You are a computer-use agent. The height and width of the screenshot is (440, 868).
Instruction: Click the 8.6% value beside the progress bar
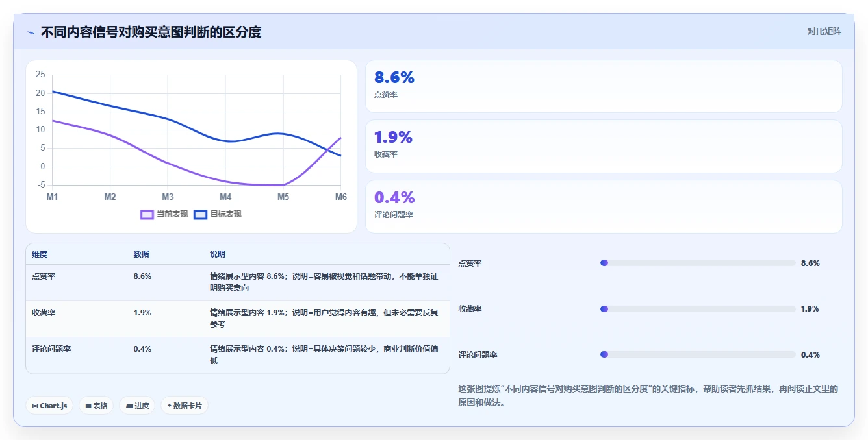coord(810,263)
